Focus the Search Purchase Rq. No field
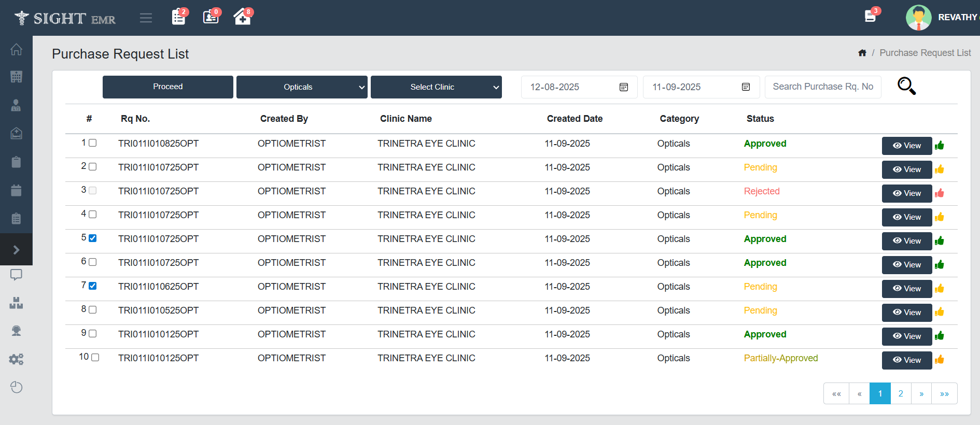 pos(823,87)
